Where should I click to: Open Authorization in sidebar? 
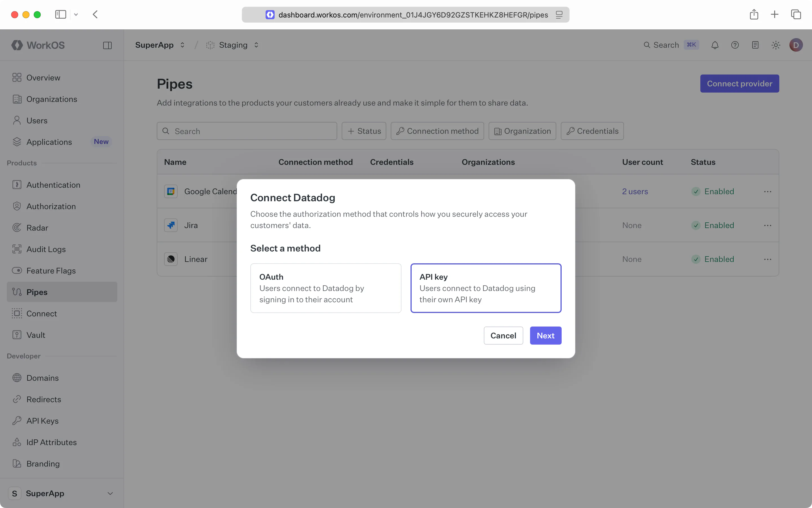coord(62,206)
